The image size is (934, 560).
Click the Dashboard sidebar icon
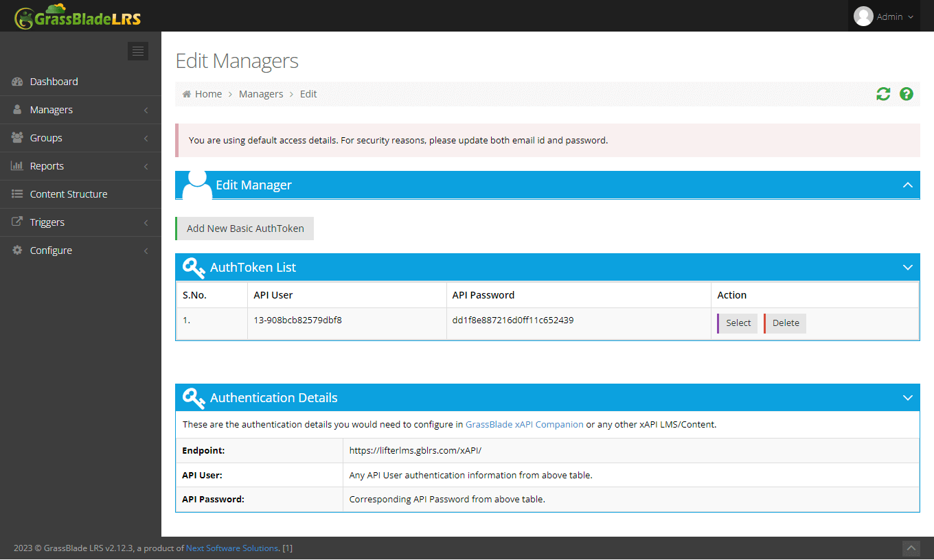click(16, 81)
